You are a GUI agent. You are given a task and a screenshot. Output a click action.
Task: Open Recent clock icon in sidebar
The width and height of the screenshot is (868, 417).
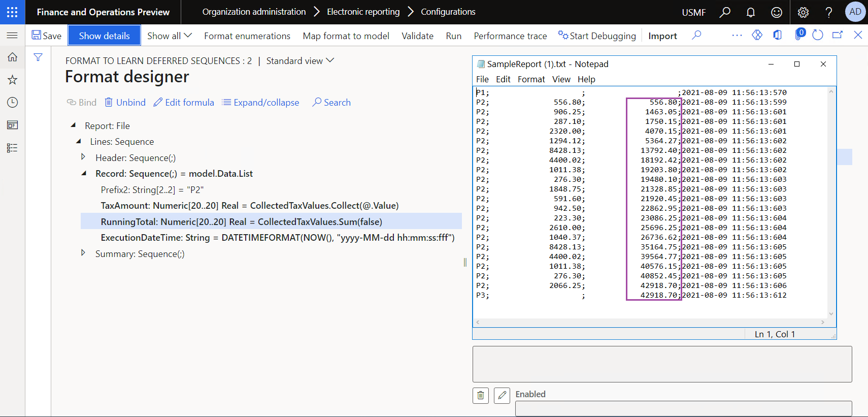pos(12,103)
